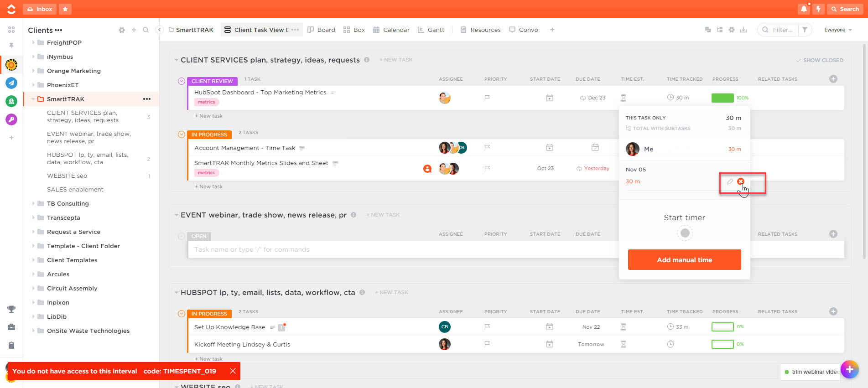The height and width of the screenshot is (388, 868).
Task: Click the export download icon in toolbar
Action: click(x=743, y=30)
